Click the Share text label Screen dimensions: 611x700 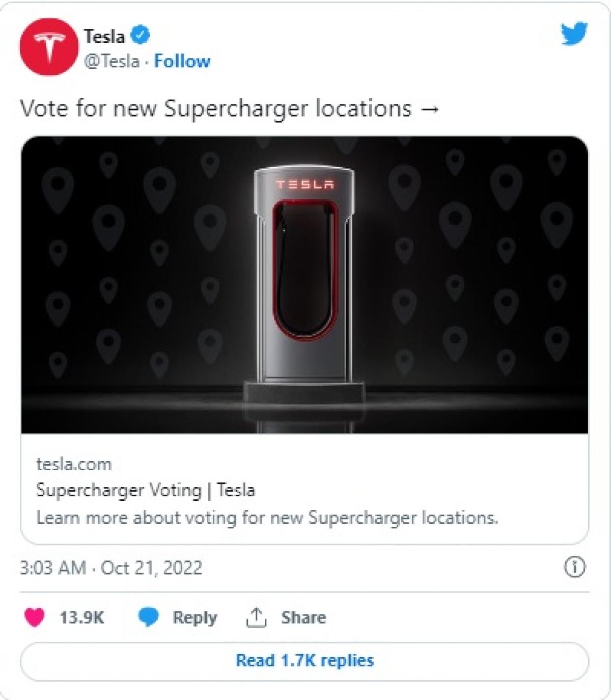point(303,617)
